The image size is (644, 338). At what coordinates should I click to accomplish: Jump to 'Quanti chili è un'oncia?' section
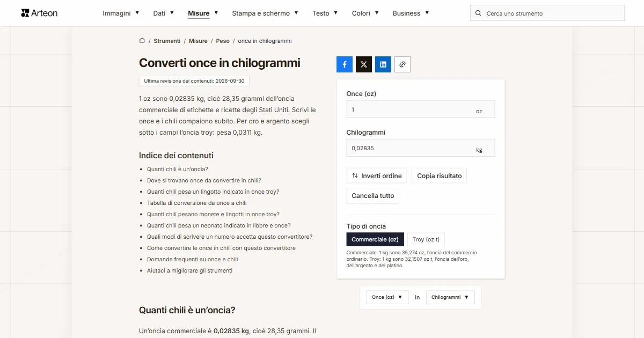tap(178, 169)
